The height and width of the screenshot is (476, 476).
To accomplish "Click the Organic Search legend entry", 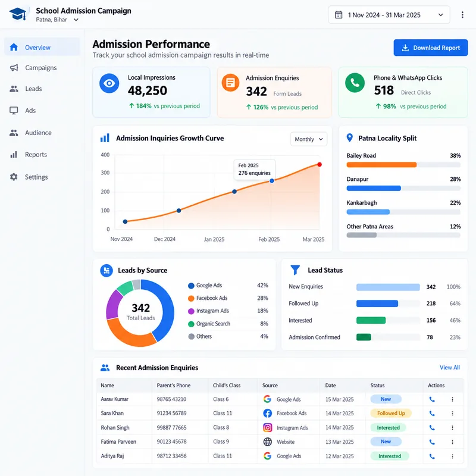I will pyautogui.click(x=228, y=324).
